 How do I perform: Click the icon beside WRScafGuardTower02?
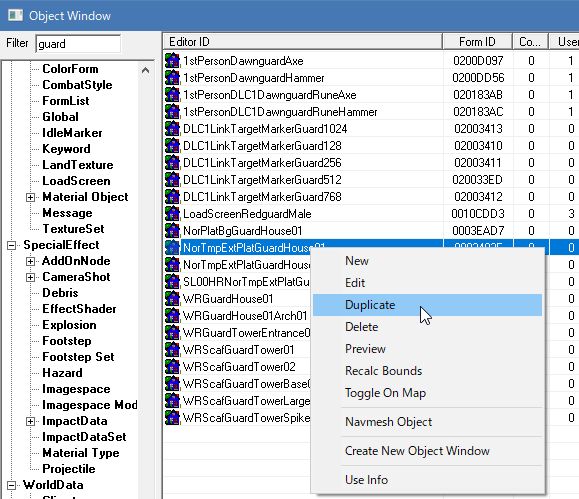172,366
